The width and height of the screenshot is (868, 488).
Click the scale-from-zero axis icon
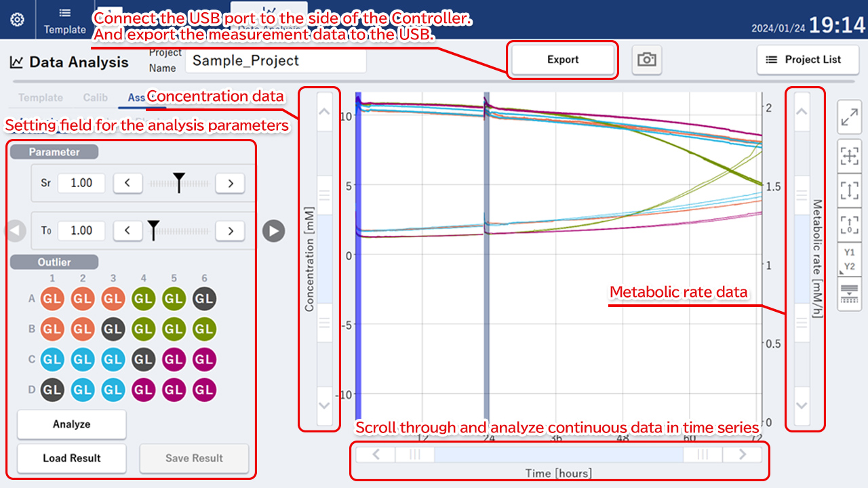pyautogui.click(x=850, y=225)
